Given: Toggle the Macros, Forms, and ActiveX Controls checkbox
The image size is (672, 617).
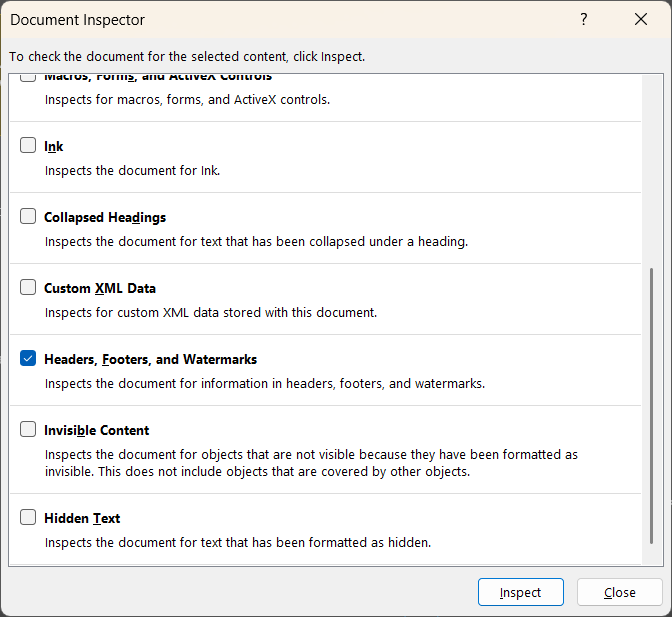Looking at the screenshot, I should (28, 77).
